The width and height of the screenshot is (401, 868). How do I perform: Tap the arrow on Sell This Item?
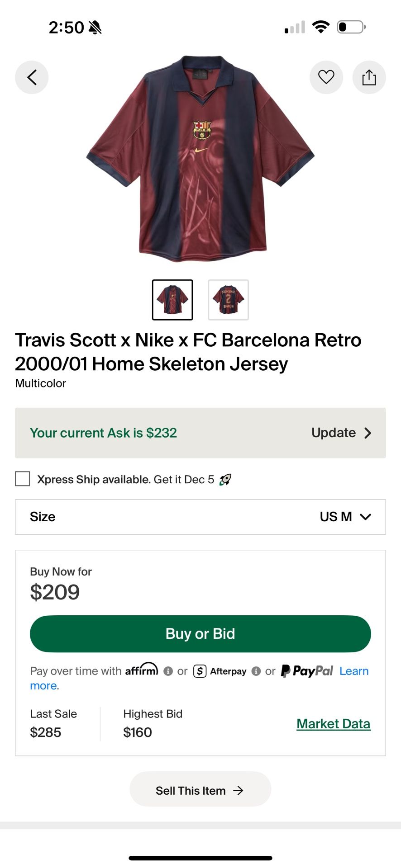point(238,790)
